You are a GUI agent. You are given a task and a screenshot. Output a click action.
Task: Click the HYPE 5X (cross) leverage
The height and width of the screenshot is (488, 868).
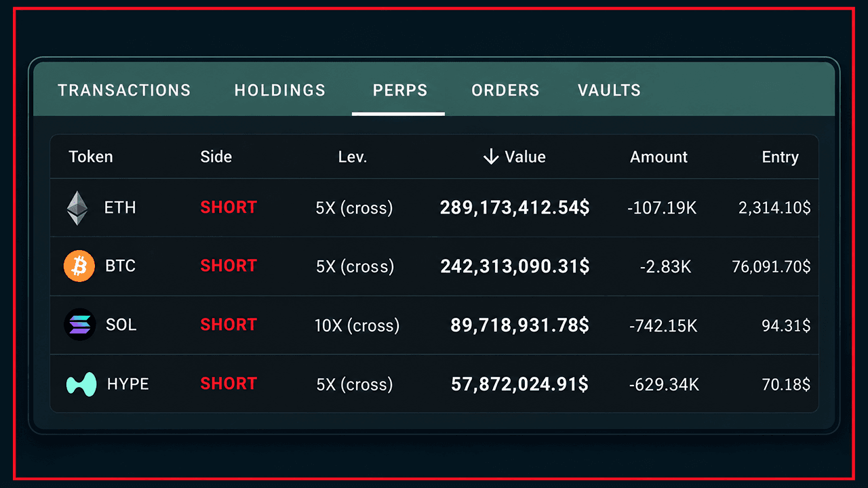pos(355,385)
